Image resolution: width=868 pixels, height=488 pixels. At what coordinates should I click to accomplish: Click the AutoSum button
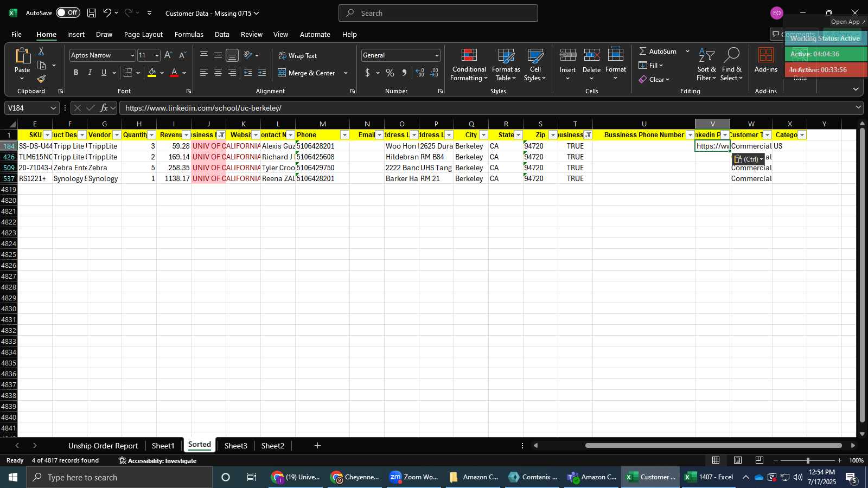point(658,51)
